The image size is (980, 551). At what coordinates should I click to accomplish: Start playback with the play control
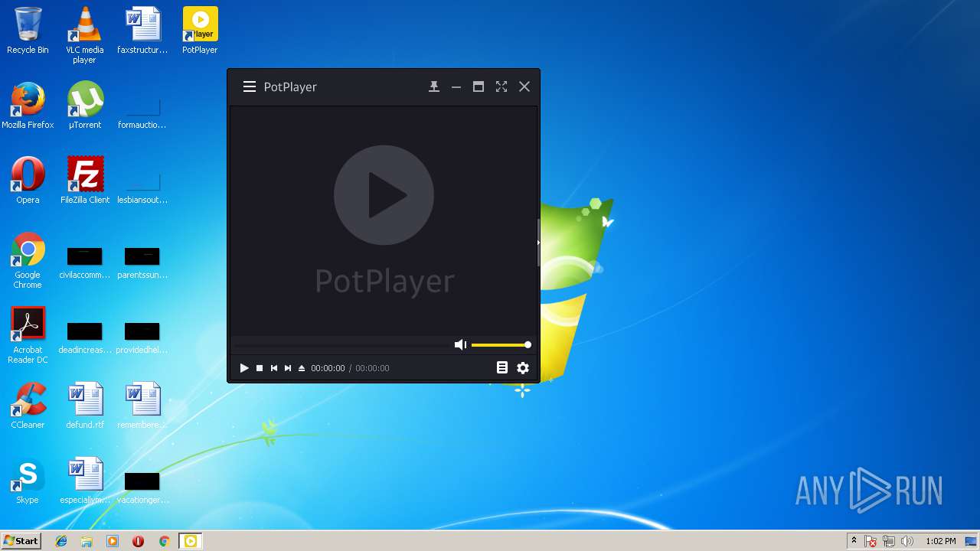click(x=244, y=368)
